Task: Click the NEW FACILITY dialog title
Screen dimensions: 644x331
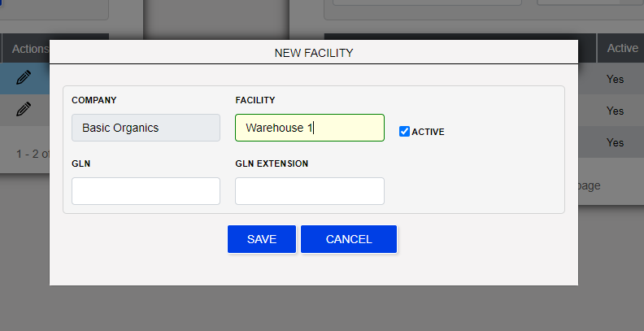Action: (x=313, y=52)
